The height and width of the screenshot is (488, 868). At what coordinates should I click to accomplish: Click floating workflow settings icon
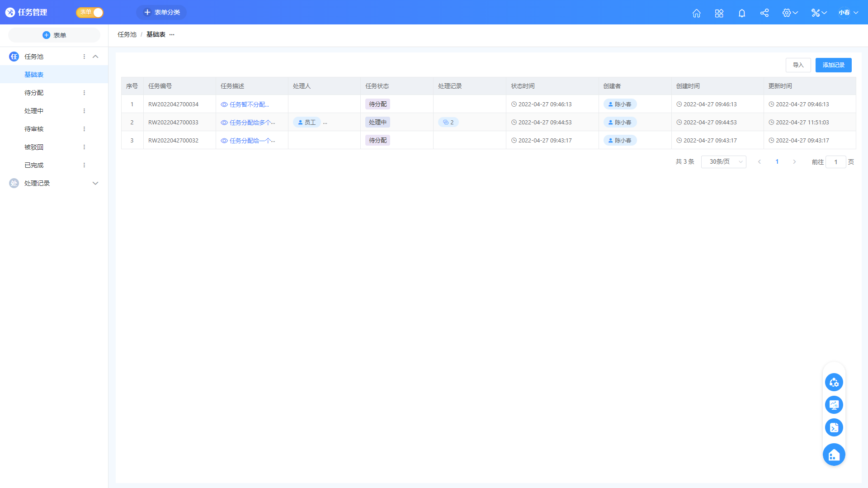coord(834,383)
